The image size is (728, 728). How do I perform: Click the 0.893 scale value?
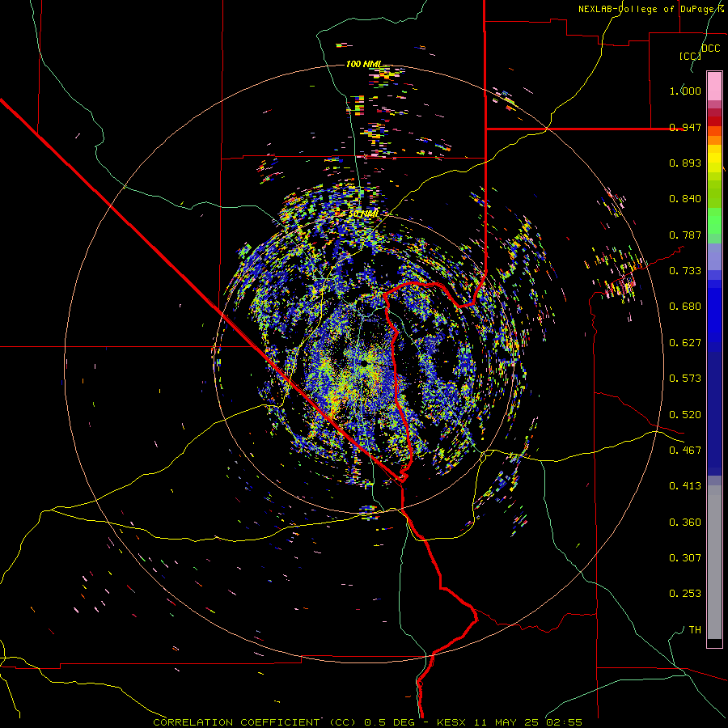point(685,163)
